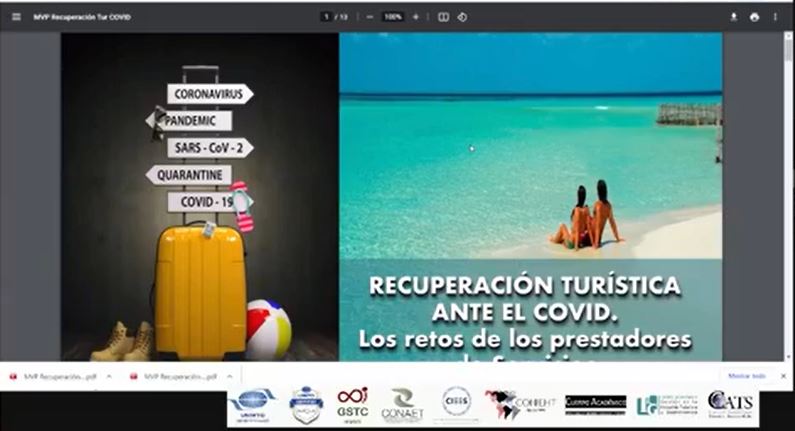The image size is (795, 431).
Task: Click the 100% zoom level field
Action: 393,17
